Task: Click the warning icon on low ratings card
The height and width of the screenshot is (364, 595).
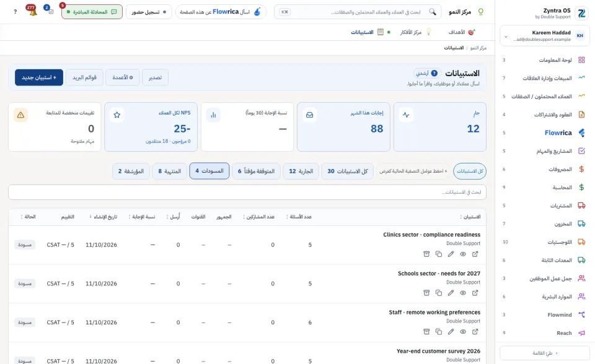Action: coord(20,115)
